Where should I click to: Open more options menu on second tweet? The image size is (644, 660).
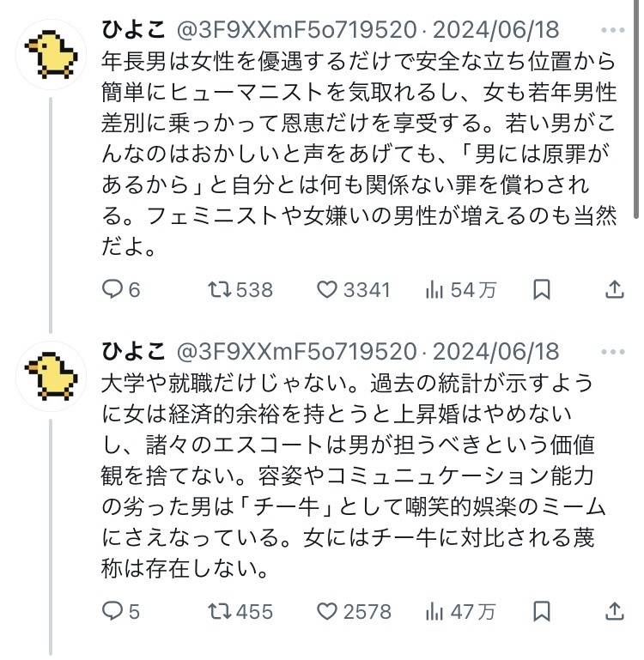614,352
